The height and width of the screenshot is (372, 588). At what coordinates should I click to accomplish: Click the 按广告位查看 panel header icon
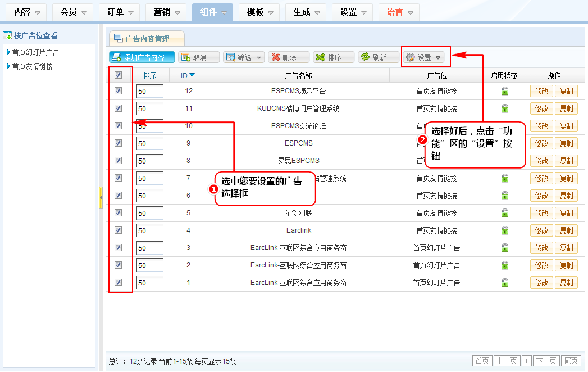pos(7,35)
